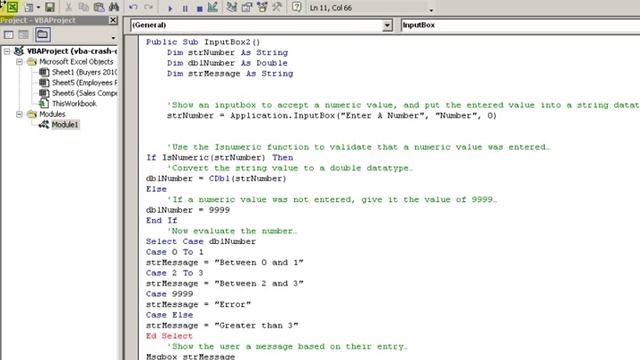Redo the last undone edit
This screenshot has width=640, height=360.
click(x=148, y=7)
